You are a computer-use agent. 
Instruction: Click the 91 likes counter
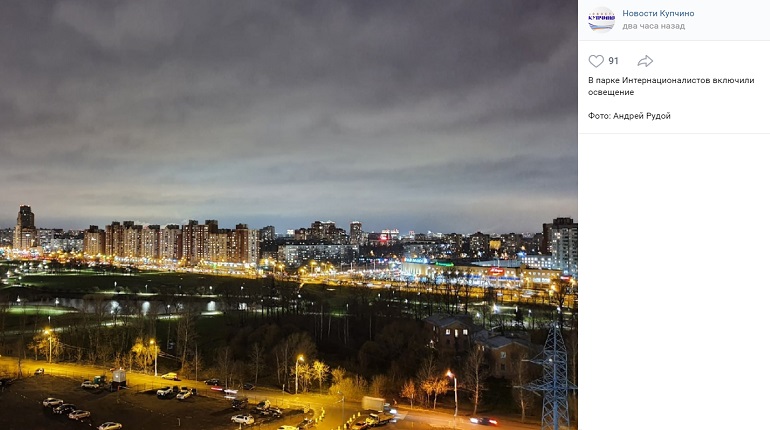[613, 61]
